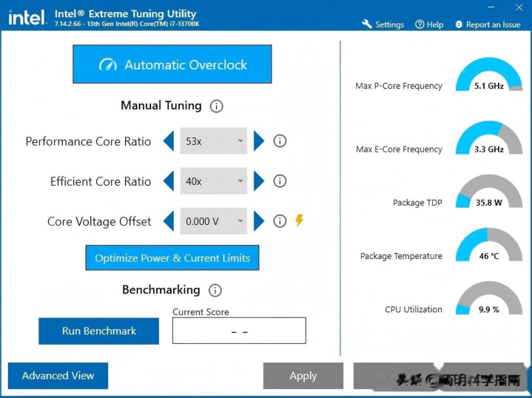The image size is (532, 398).
Task: Click the version text 7.14.2.66
Action: coord(68,24)
